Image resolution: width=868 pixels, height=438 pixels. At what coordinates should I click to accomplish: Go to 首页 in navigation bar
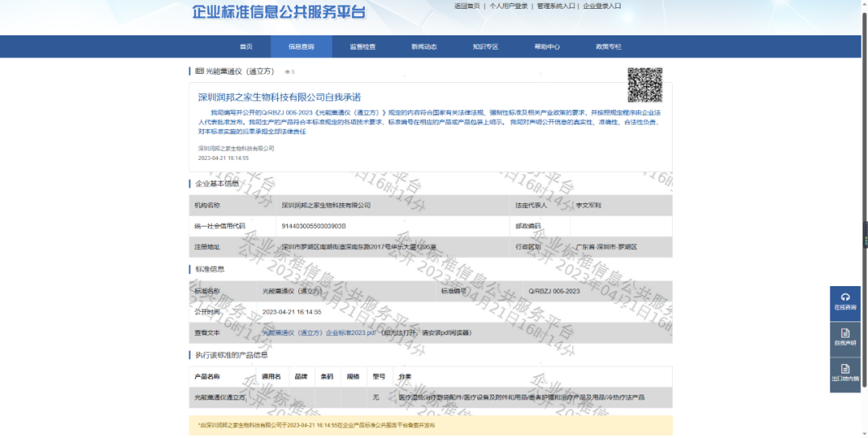pyautogui.click(x=246, y=47)
